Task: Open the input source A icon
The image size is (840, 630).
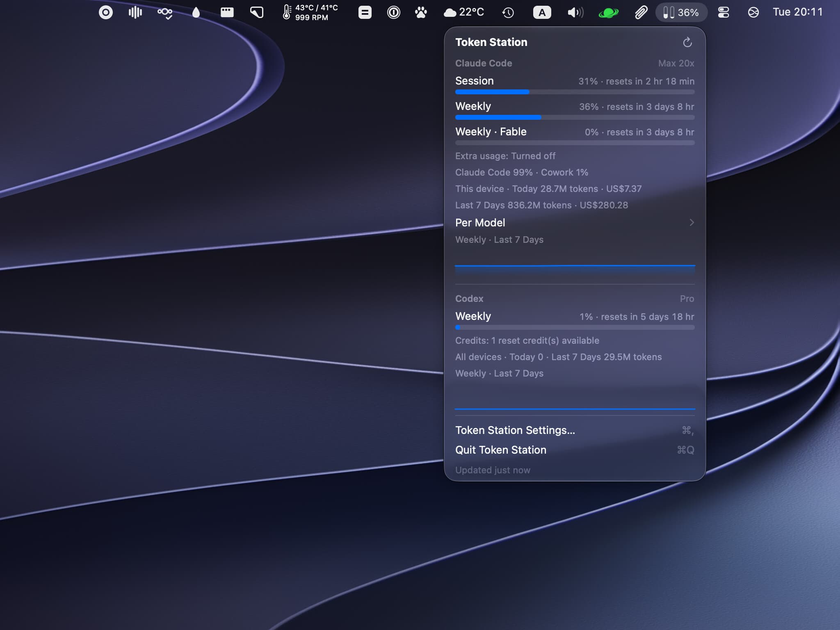Action: [x=542, y=12]
